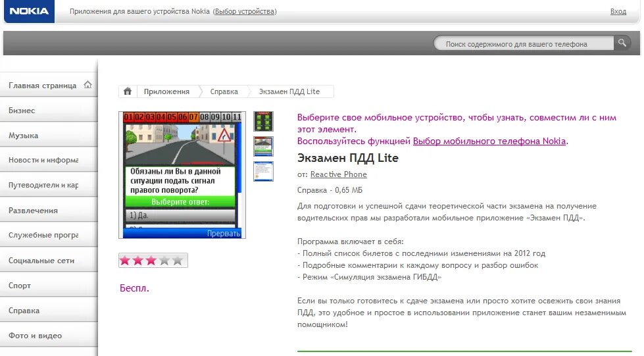Viewport: 644px width, 356px height.
Task: Show the third white screenshot thumbnail
Action: pos(263,172)
